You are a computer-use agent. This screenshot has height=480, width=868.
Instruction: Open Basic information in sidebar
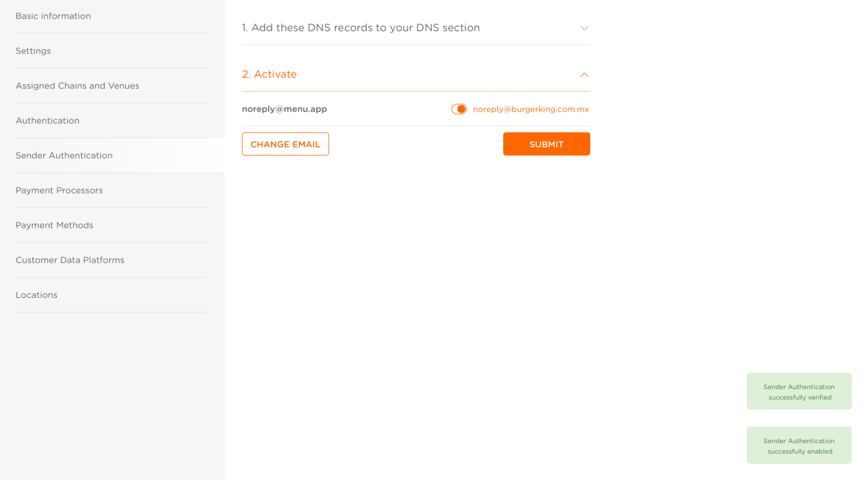tap(53, 16)
